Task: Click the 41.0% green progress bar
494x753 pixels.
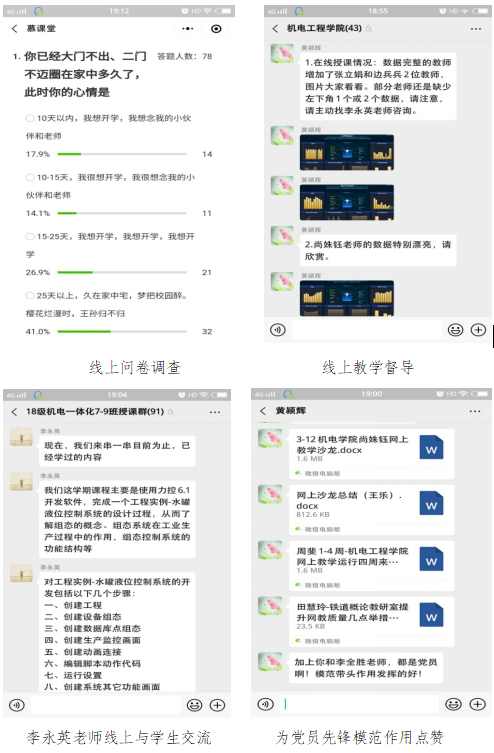Action: point(122,331)
